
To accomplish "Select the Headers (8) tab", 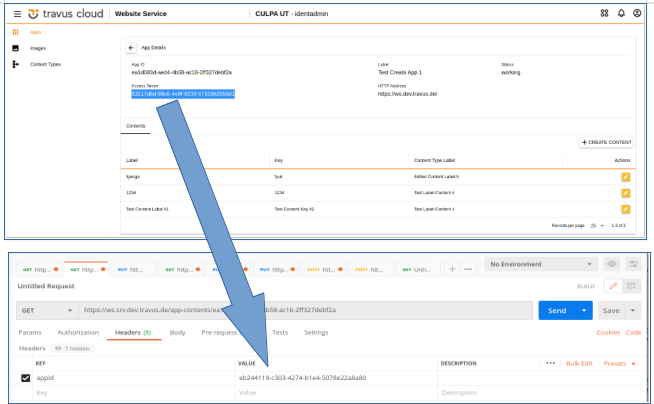I will point(133,332).
